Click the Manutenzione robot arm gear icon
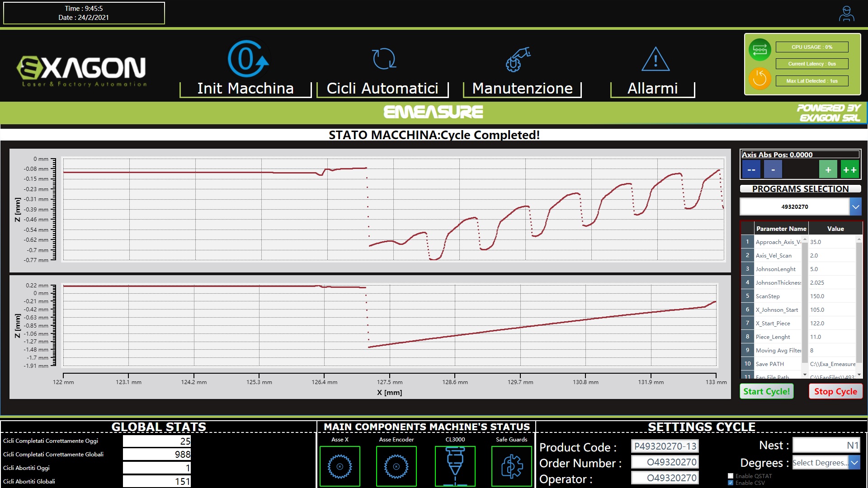The height and width of the screenshot is (488, 868). 518,59
